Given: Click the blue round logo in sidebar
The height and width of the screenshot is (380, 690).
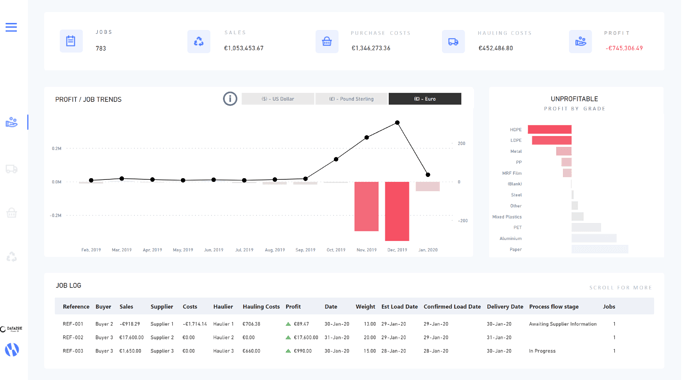Looking at the screenshot, I should coord(12,350).
